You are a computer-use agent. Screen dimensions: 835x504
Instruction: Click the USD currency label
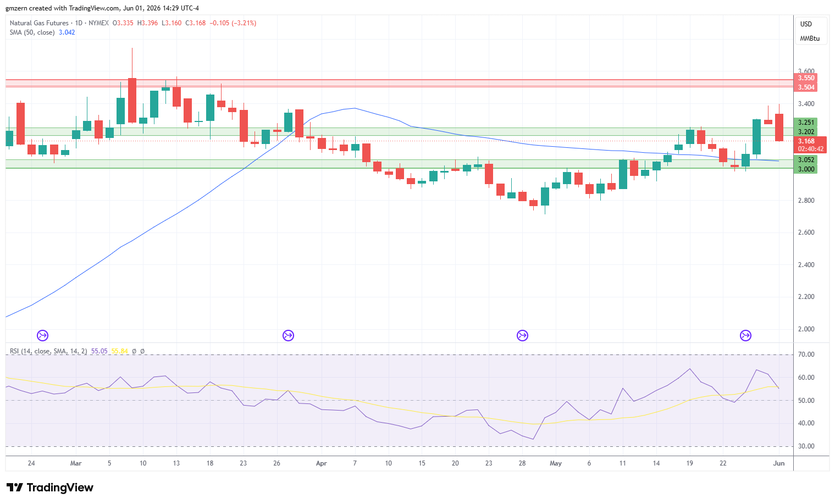coord(806,24)
